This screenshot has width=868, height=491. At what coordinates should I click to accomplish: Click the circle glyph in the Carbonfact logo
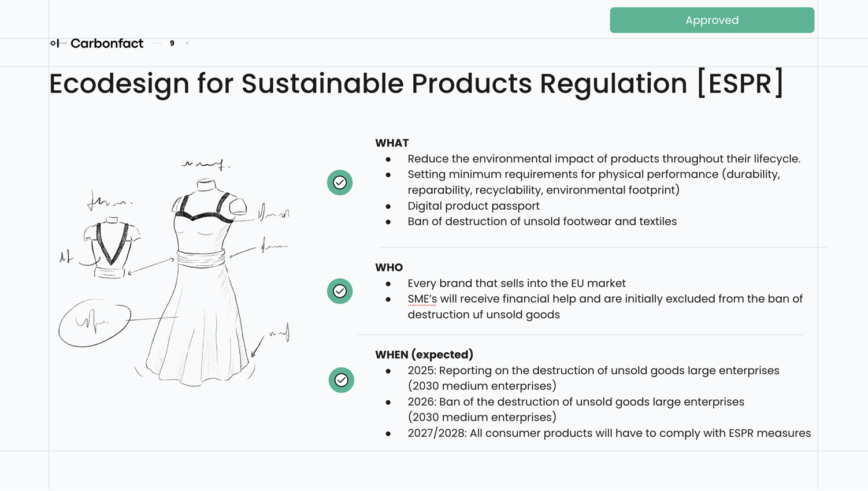click(x=53, y=43)
